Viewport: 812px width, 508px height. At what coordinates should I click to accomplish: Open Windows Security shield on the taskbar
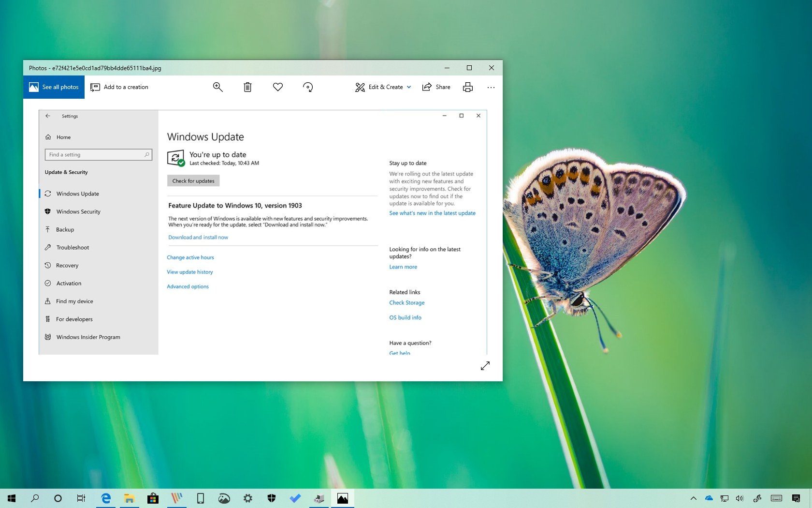[272, 498]
